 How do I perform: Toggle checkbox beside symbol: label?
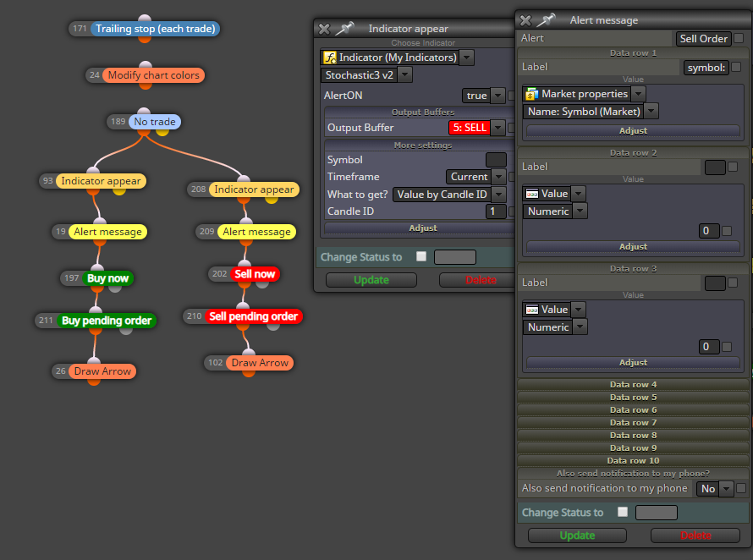[736, 67]
